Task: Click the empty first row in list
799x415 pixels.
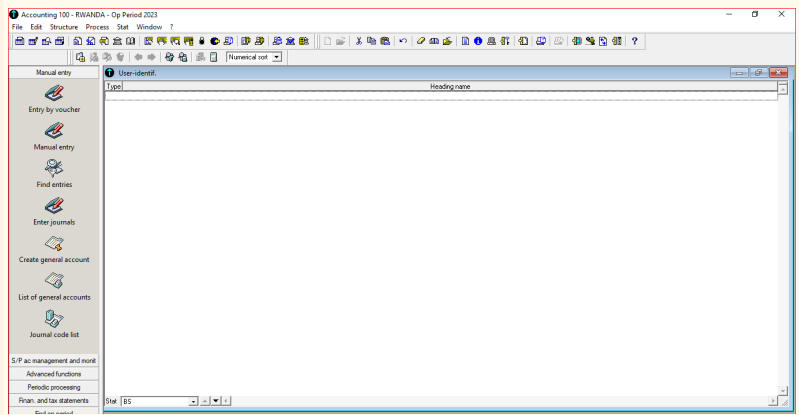Action: [x=441, y=95]
